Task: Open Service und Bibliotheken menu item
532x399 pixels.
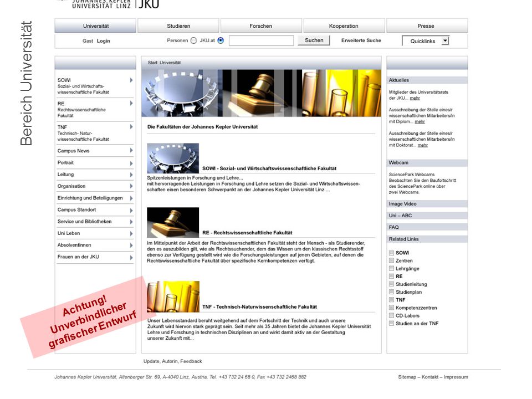Action: click(84, 222)
